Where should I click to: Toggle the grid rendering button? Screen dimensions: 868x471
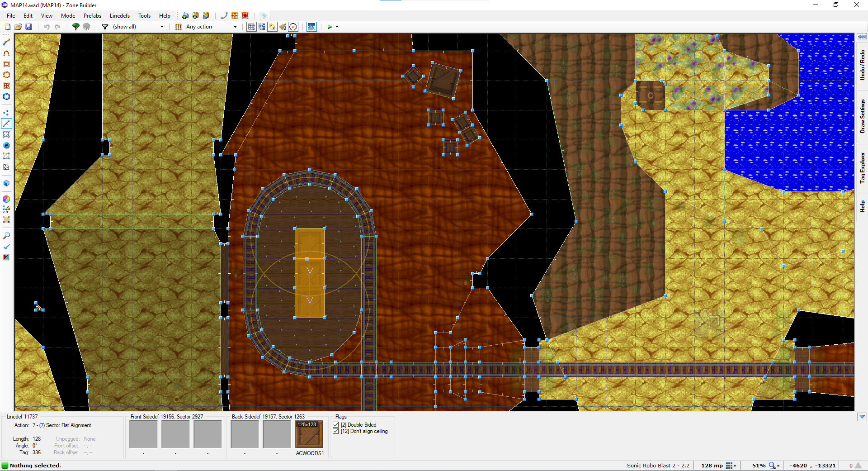click(x=251, y=27)
